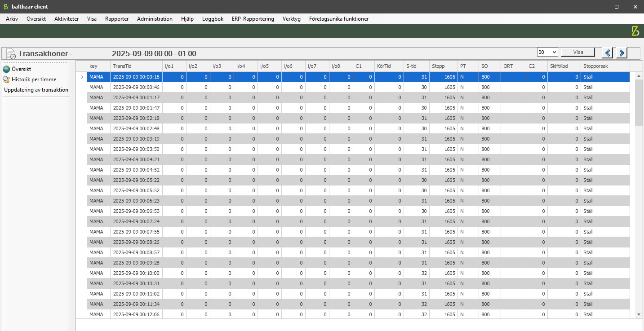Select row with TransTid 2025-09-09 00:12:06
Viewport: 644px width, 331px height.
point(358,314)
